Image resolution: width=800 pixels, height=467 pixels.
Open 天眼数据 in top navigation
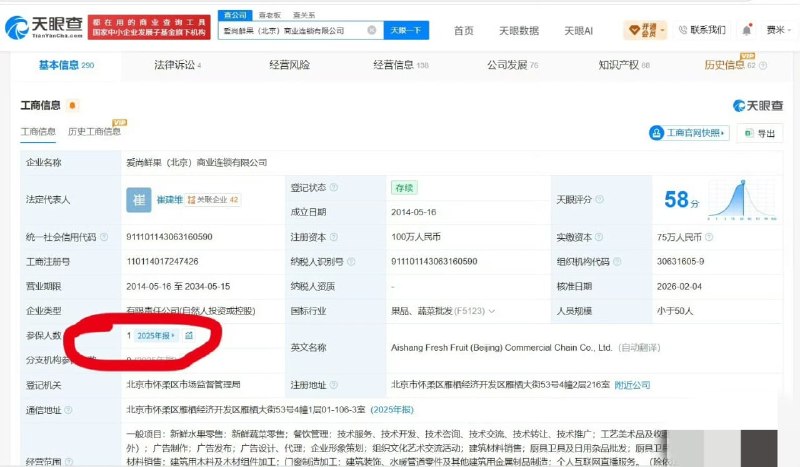(519, 31)
